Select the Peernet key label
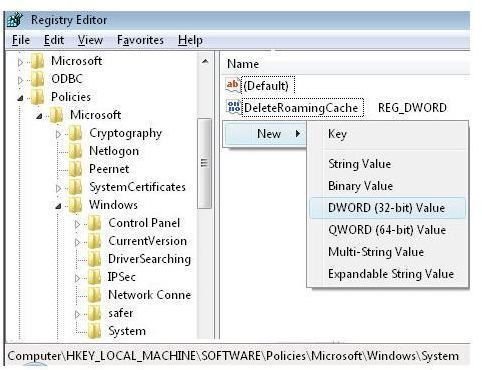 coord(109,169)
